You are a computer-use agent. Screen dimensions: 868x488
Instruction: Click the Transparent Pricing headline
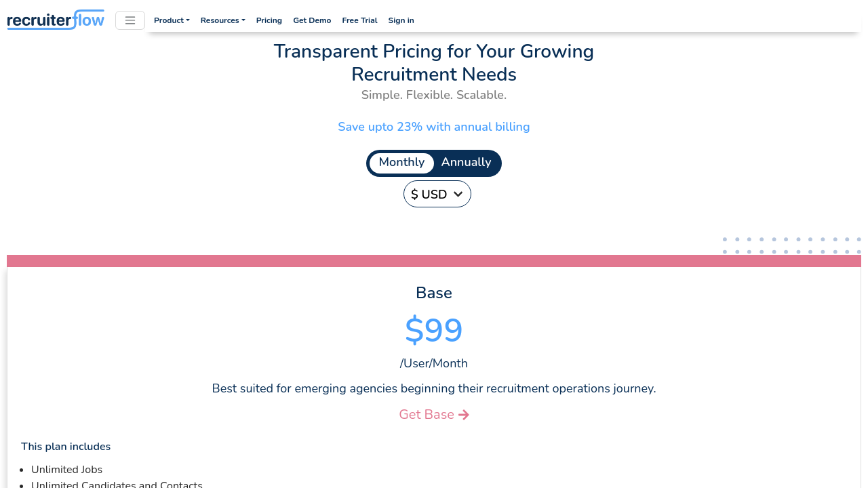[x=434, y=62]
